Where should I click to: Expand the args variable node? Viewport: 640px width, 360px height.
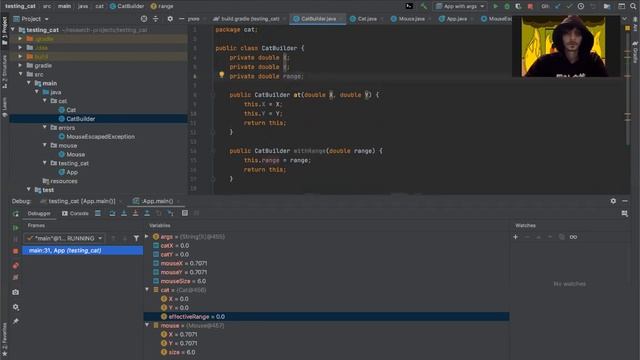click(x=147, y=236)
